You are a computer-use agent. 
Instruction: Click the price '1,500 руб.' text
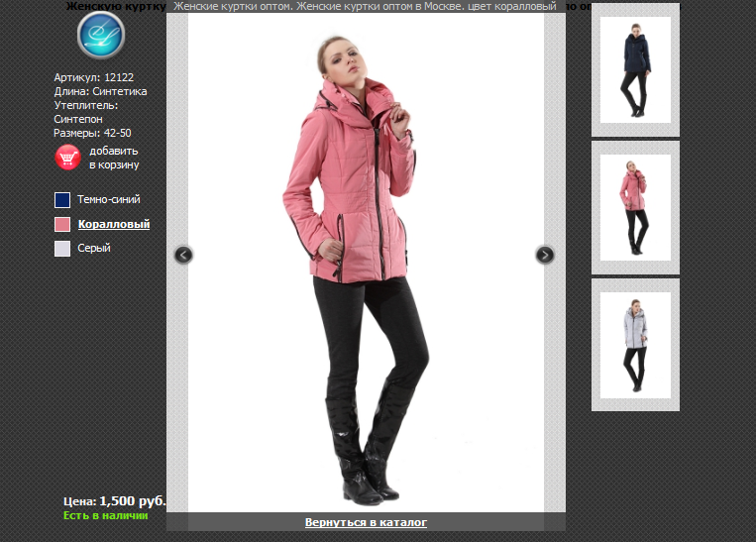pos(132,501)
